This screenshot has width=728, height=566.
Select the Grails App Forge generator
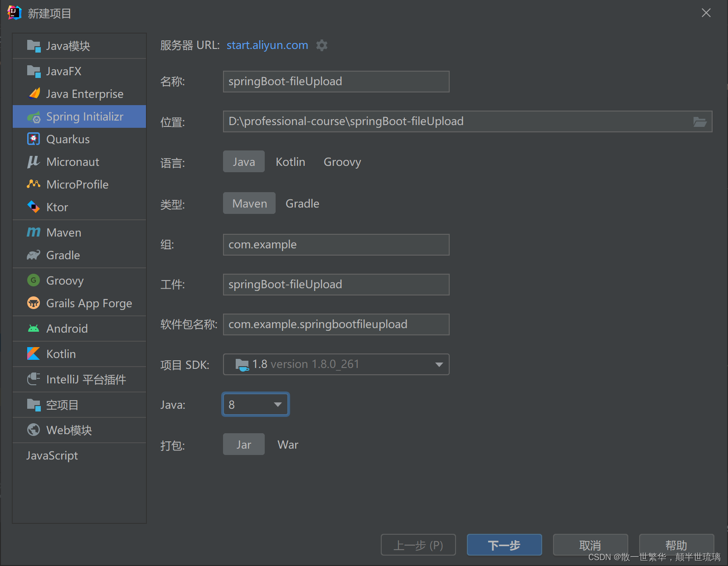pos(89,303)
